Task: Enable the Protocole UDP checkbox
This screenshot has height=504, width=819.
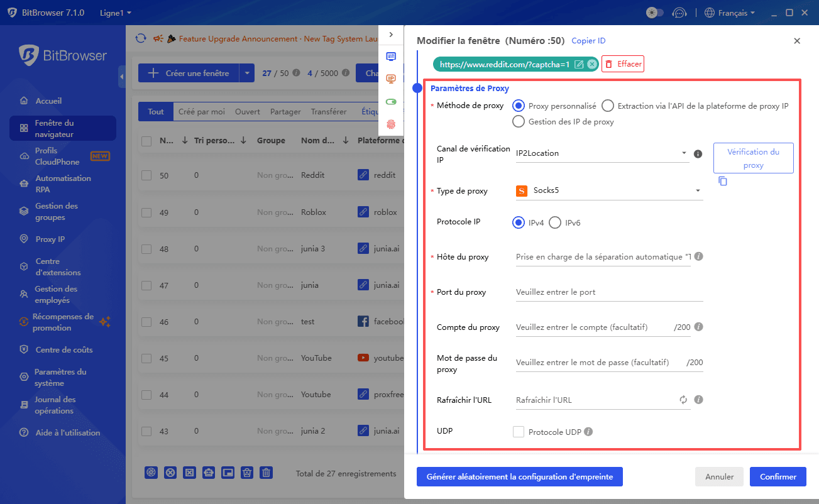Action: pyautogui.click(x=519, y=432)
